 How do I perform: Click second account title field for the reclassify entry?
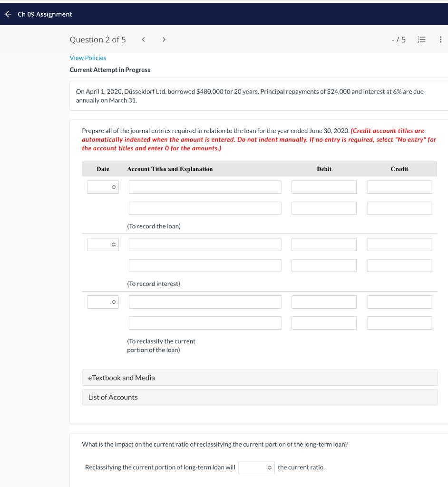tap(205, 323)
